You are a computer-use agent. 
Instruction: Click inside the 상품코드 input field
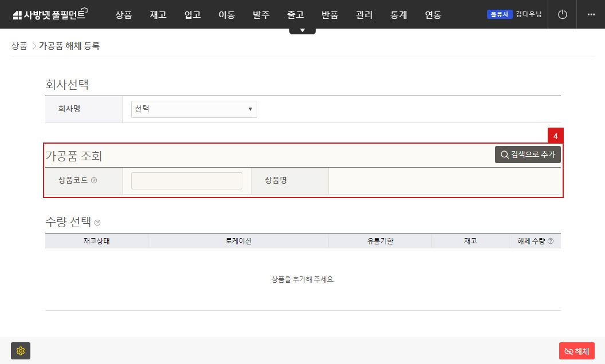coord(186,180)
